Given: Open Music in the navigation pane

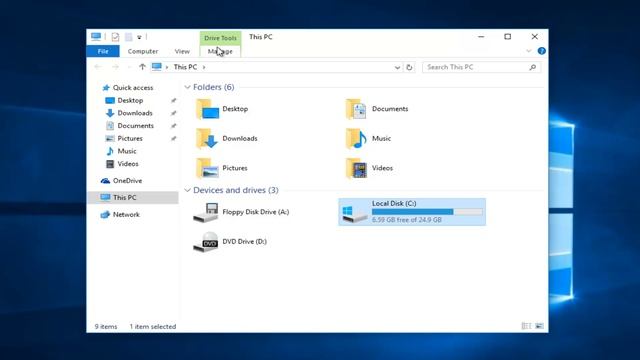Looking at the screenshot, I should point(127,151).
